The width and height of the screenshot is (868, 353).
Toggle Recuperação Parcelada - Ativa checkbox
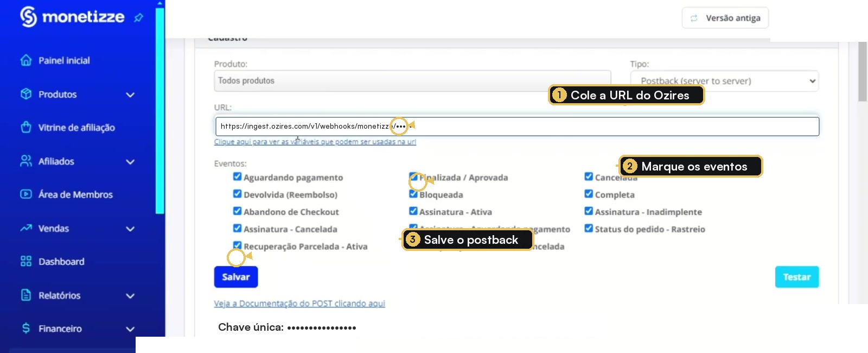pos(237,245)
